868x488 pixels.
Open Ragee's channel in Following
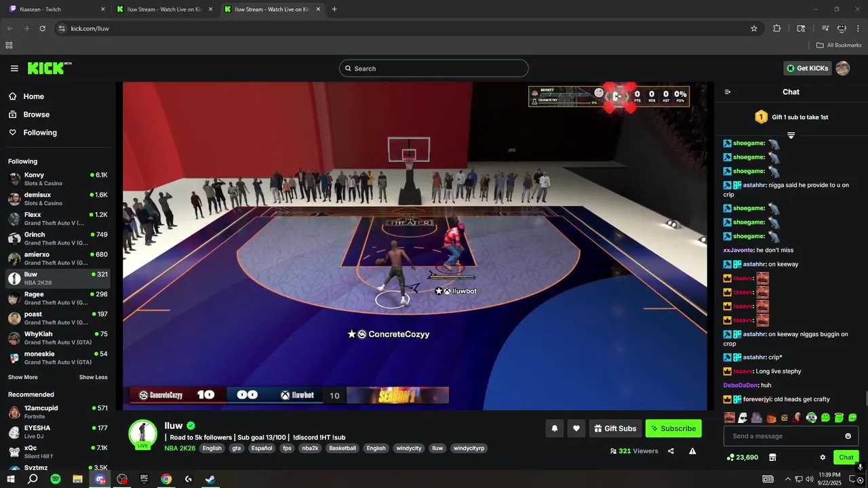point(58,298)
